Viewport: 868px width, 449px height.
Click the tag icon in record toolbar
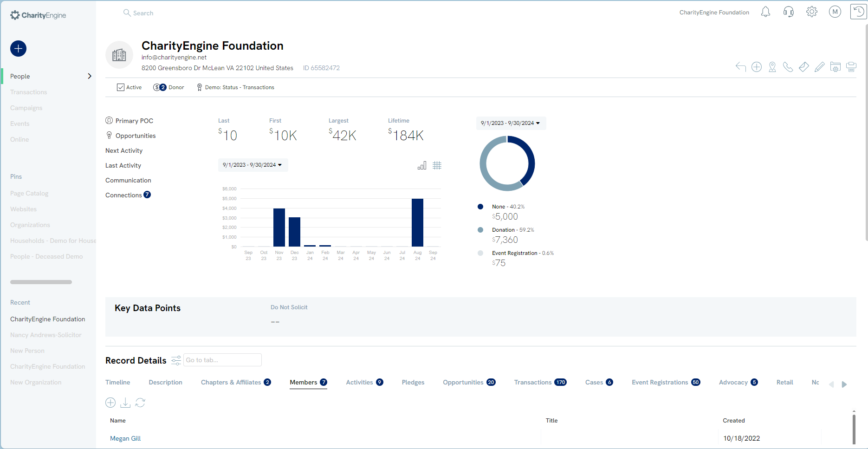tap(804, 67)
